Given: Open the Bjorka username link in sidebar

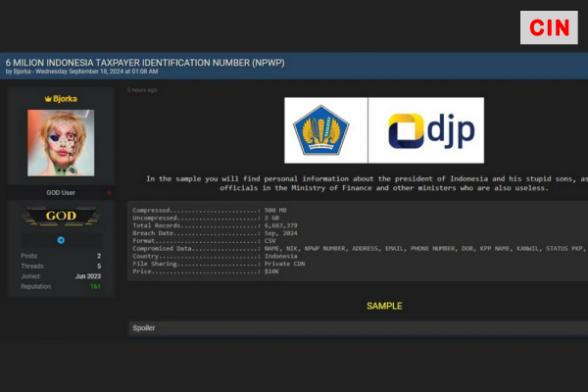Looking at the screenshot, I should (x=66, y=99).
